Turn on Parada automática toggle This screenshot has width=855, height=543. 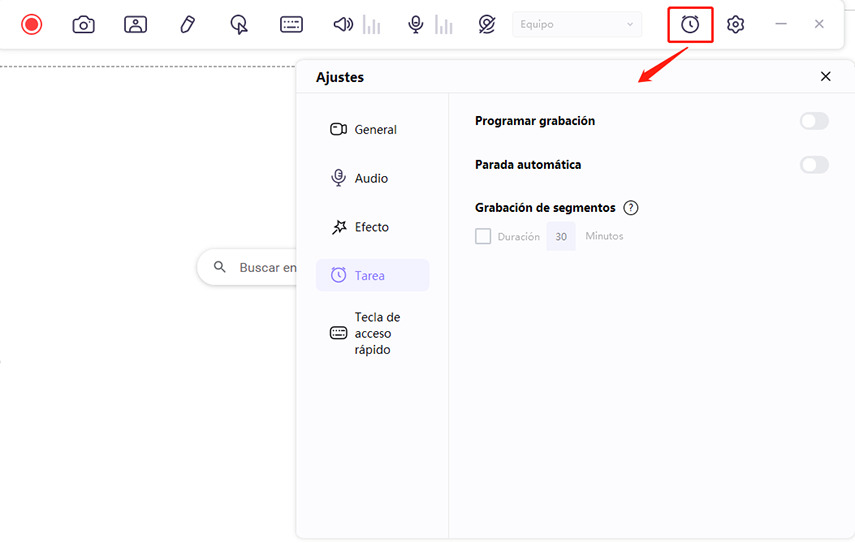click(814, 165)
